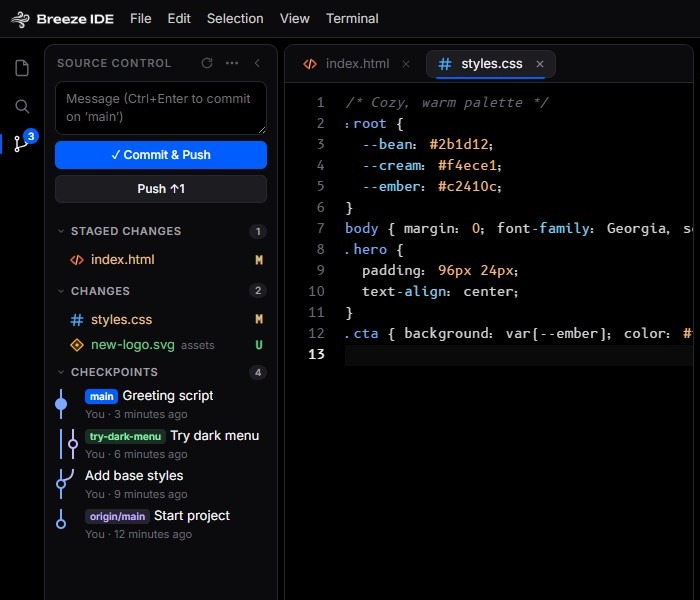Viewport: 700px width, 600px height.
Task: Open the View menu
Action: point(295,19)
